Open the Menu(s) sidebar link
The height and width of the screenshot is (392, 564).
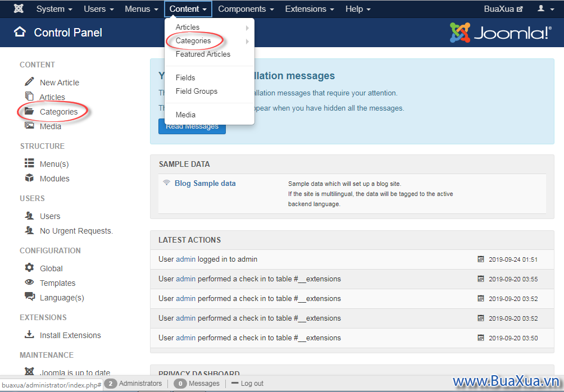(54, 164)
